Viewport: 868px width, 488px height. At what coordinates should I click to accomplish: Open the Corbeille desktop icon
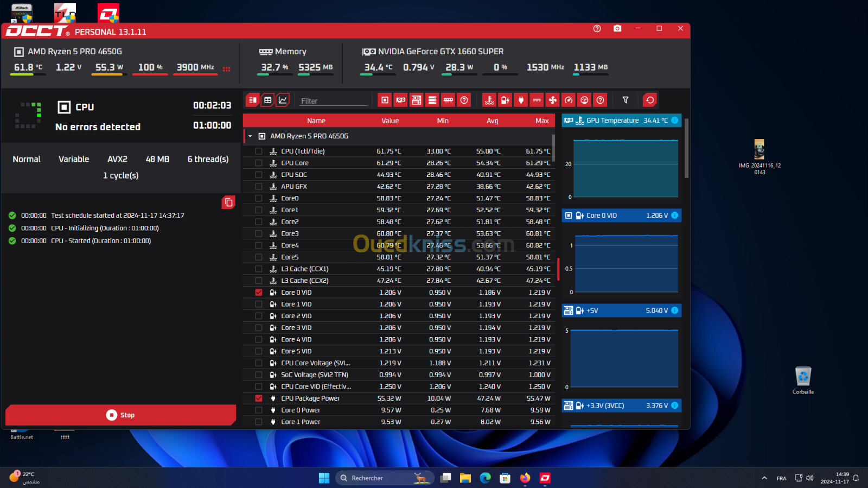[803, 380]
